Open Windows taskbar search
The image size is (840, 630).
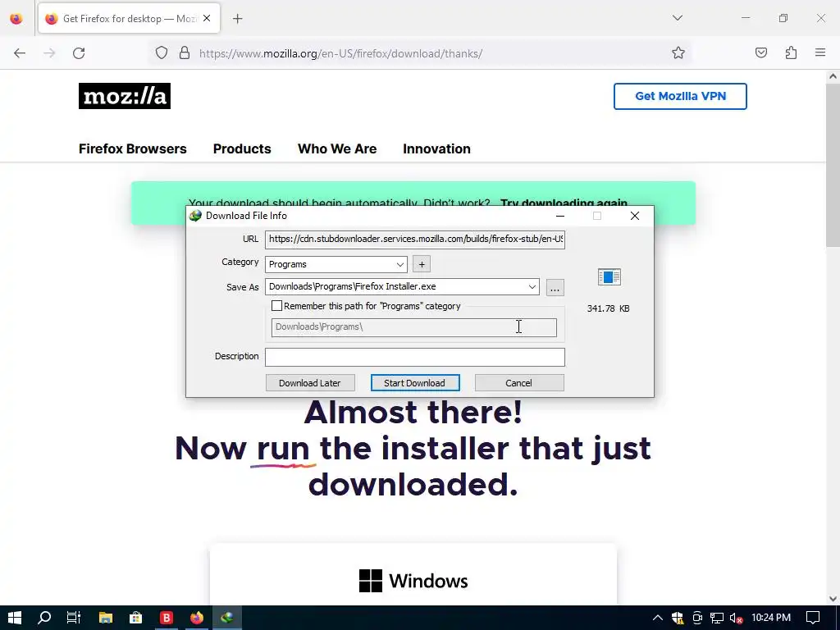(44, 618)
